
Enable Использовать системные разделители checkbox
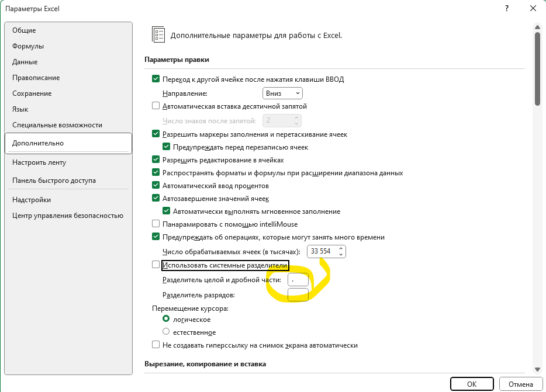pos(155,265)
